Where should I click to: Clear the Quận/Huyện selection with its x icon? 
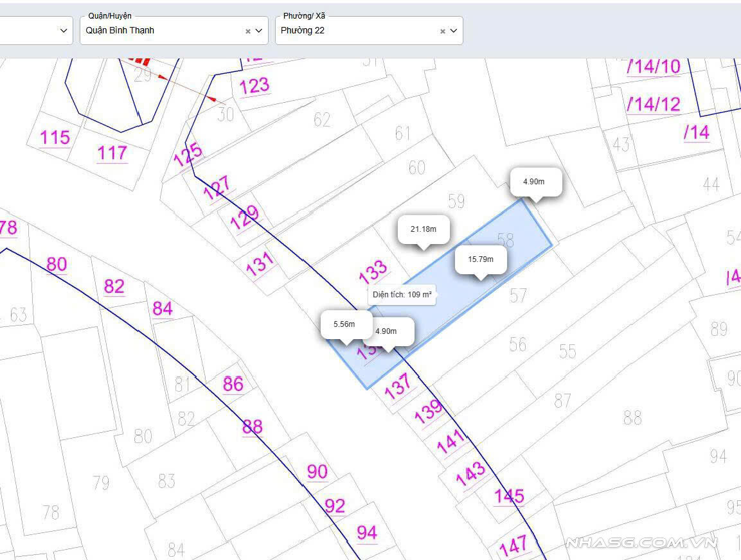[x=248, y=31]
